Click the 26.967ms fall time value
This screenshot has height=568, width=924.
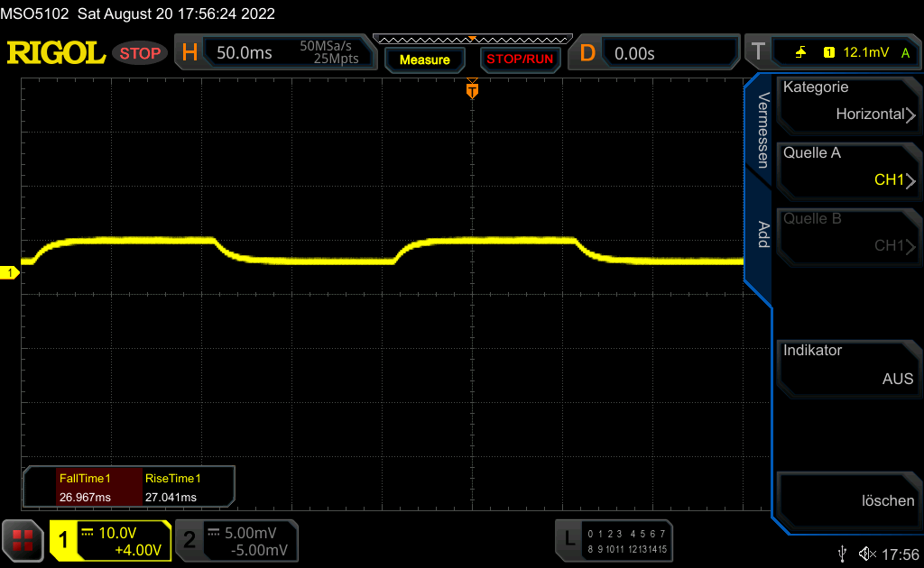pyautogui.click(x=85, y=498)
